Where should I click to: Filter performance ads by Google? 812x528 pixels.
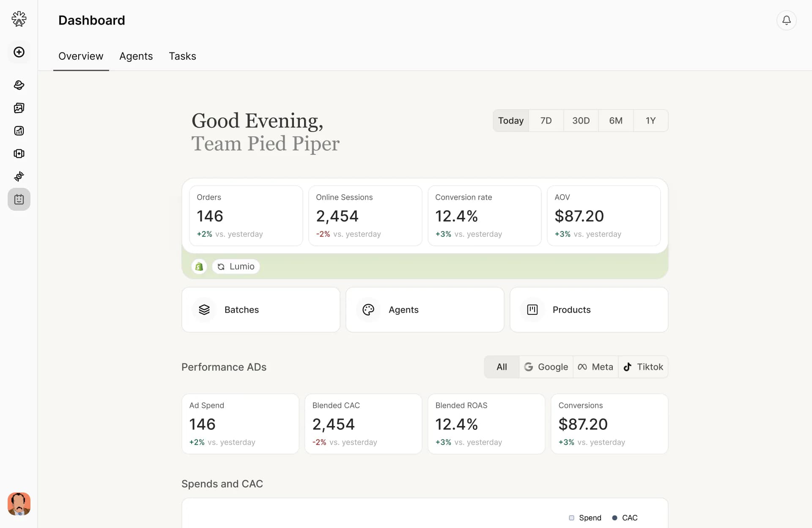pyautogui.click(x=546, y=367)
